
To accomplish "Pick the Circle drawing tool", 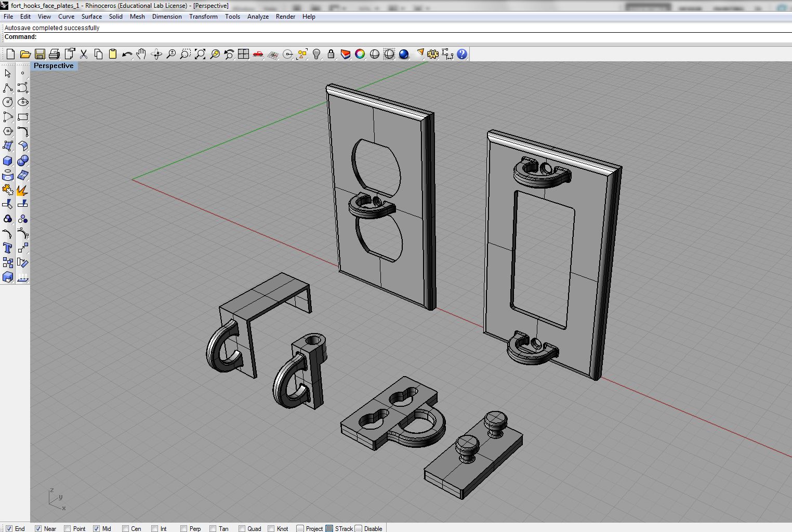I will (8, 102).
